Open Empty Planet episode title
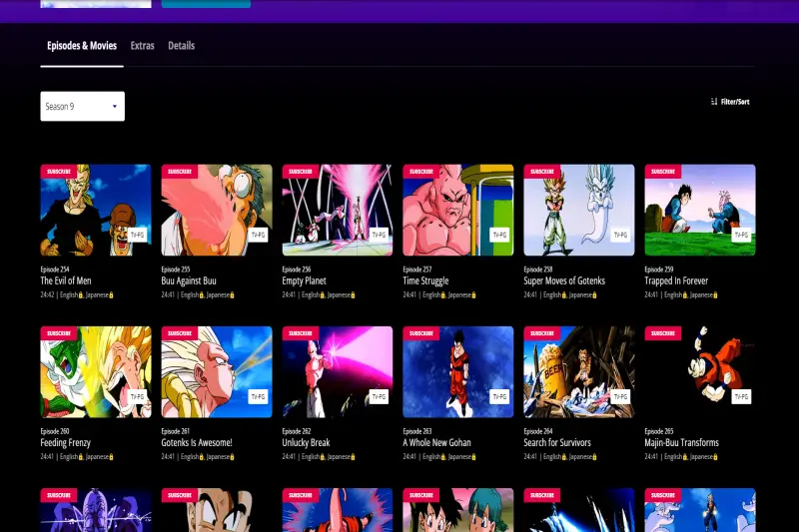The image size is (799, 532). pyautogui.click(x=305, y=281)
